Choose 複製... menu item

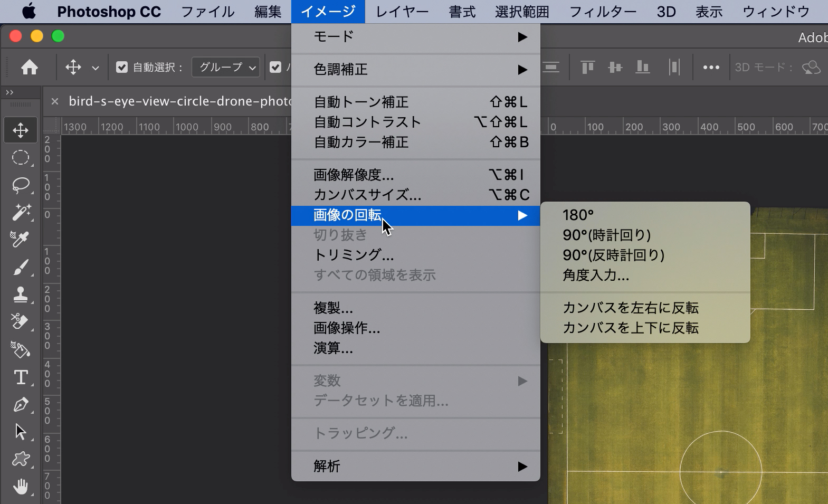point(416,308)
